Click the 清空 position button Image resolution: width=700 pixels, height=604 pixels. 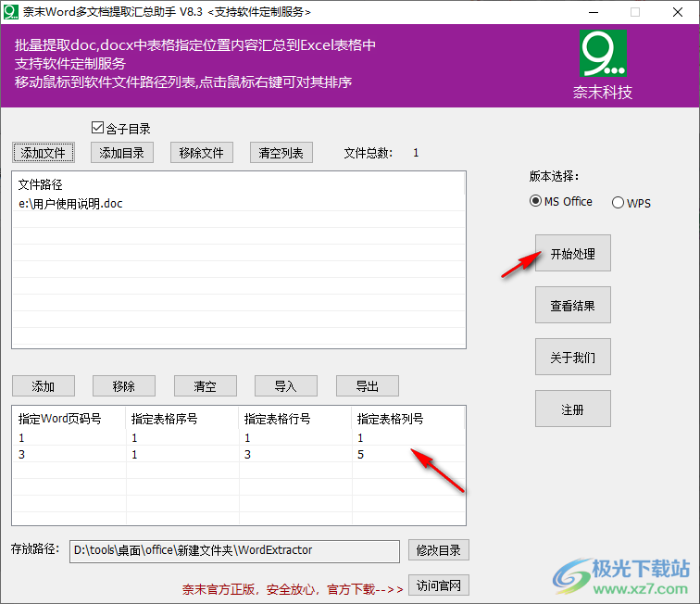pos(205,386)
